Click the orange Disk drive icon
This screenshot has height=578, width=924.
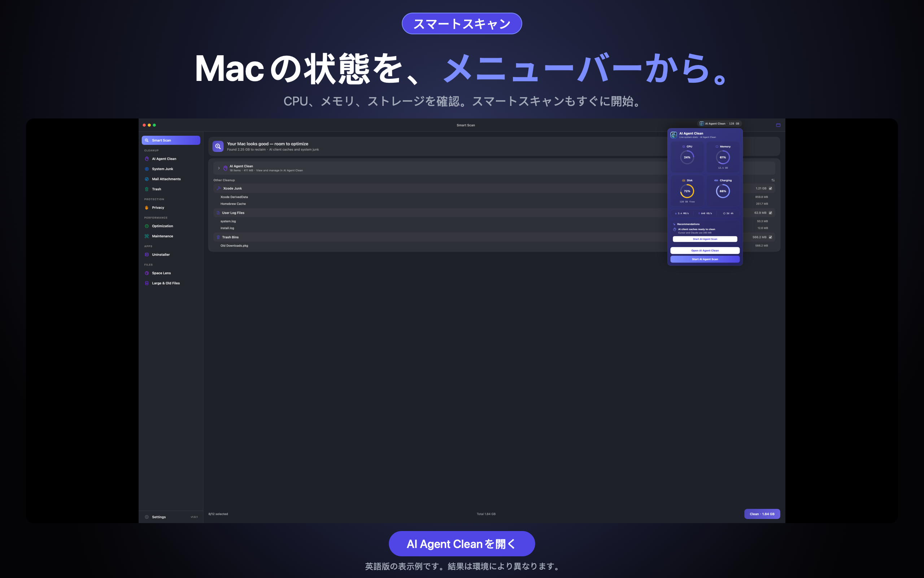(x=684, y=180)
